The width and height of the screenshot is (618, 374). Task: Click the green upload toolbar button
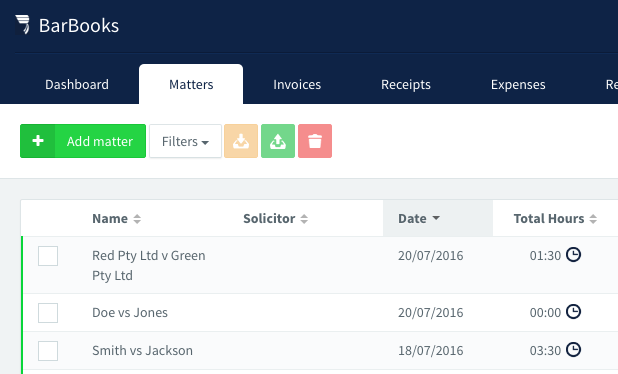[x=278, y=141]
